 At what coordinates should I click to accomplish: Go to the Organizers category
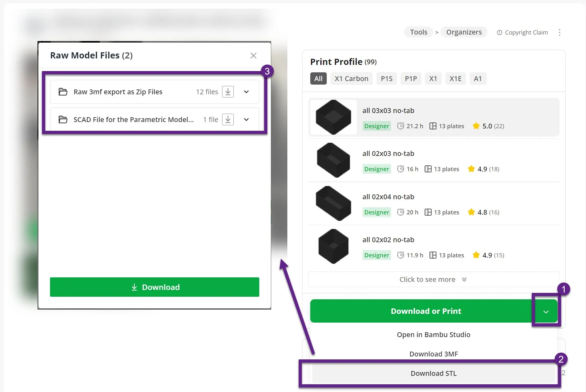[464, 32]
